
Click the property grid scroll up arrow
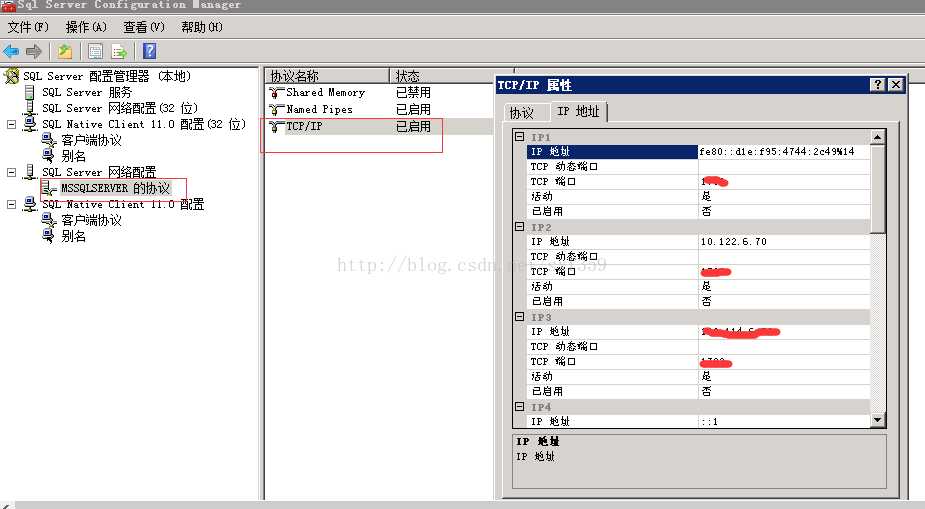point(878,137)
